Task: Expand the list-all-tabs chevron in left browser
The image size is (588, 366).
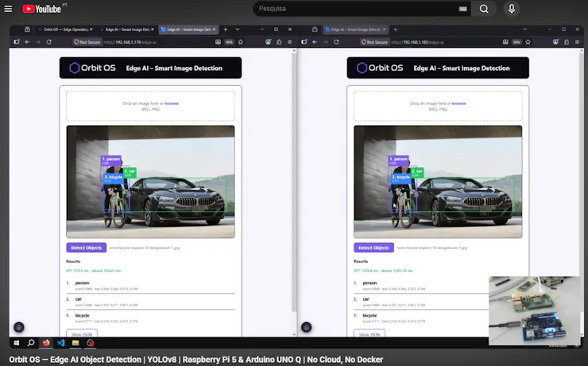Action: (238, 29)
